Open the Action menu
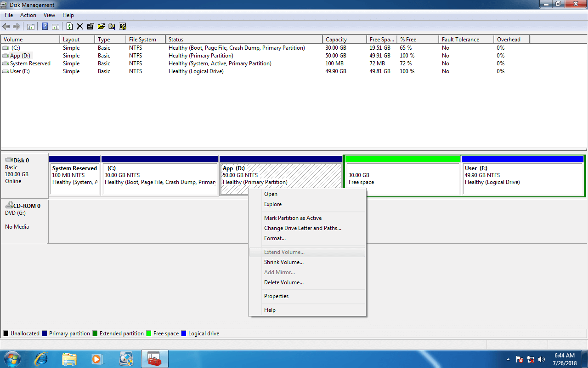This screenshot has height=368, width=588. coord(28,15)
